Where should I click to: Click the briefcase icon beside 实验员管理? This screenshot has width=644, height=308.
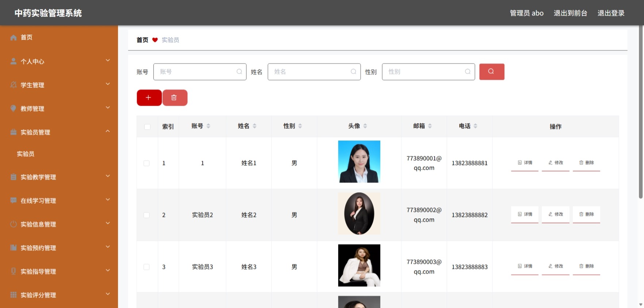pyautogui.click(x=14, y=132)
